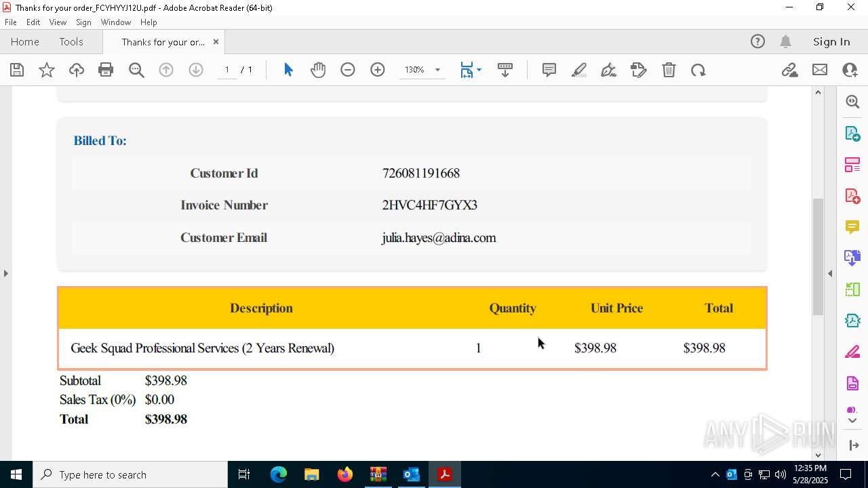Open the Comment tool in the right pane
Viewport: 868px width, 488px height.
pyautogui.click(x=852, y=227)
